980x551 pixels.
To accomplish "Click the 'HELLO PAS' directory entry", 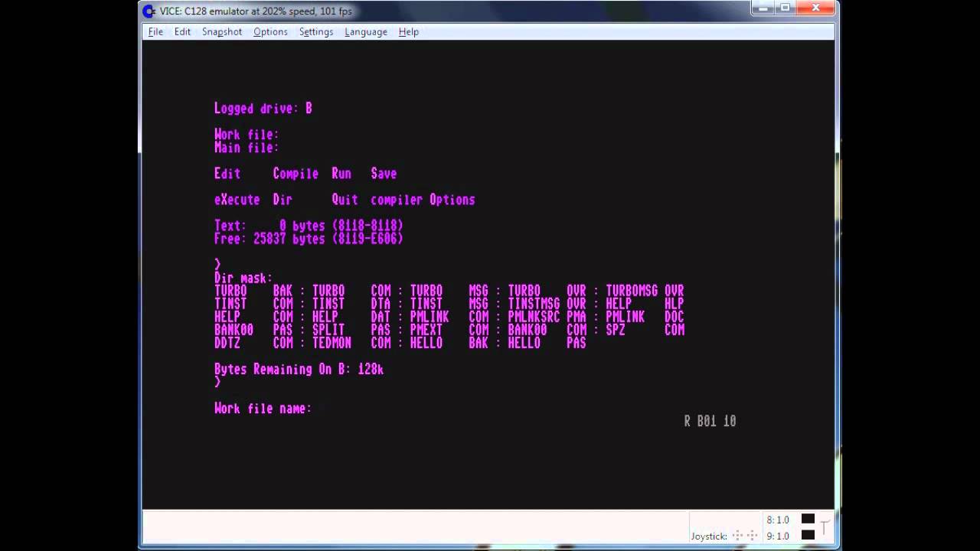I will point(547,343).
